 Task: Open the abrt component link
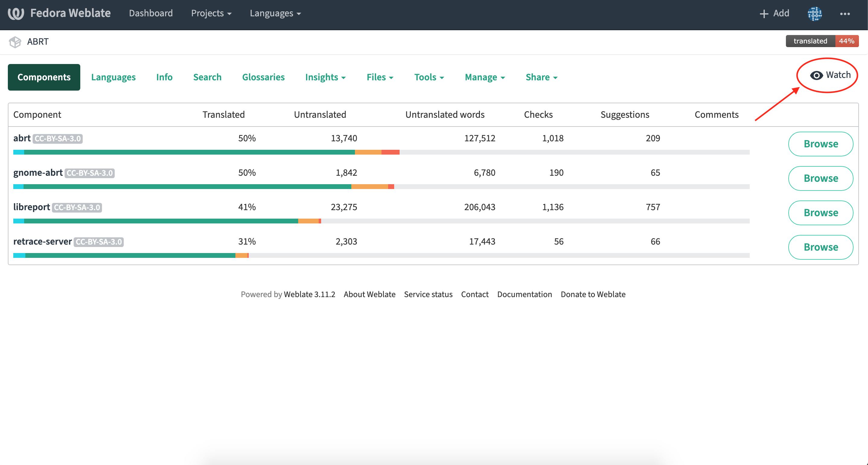[x=22, y=138]
